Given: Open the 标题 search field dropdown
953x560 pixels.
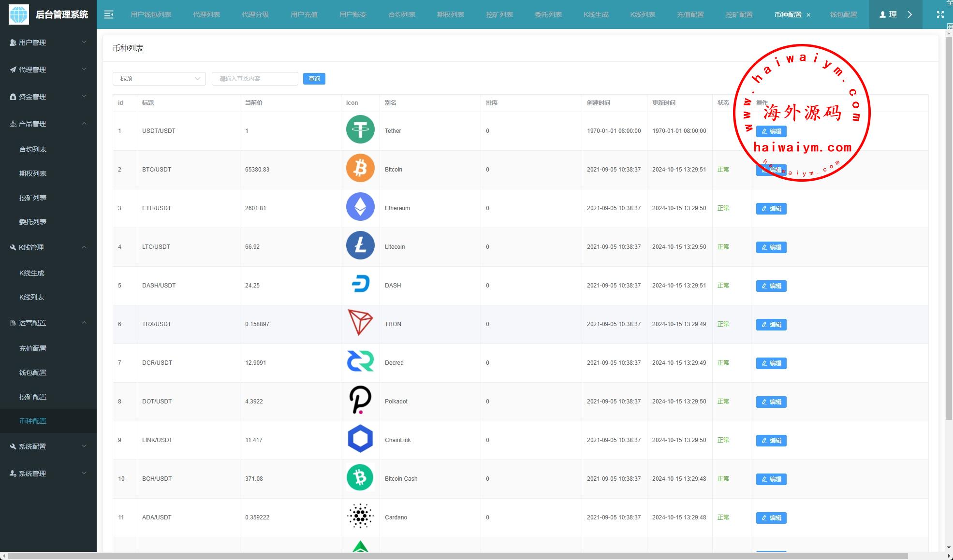Looking at the screenshot, I should [159, 79].
